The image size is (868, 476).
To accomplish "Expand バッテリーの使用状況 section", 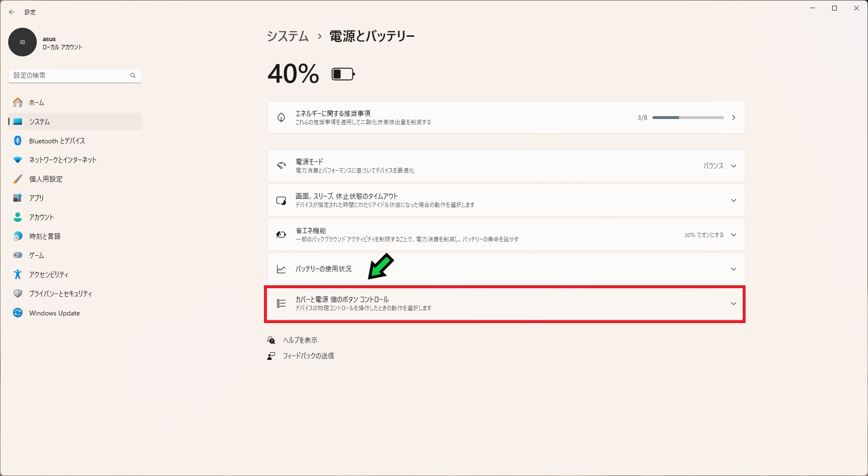I will [733, 269].
